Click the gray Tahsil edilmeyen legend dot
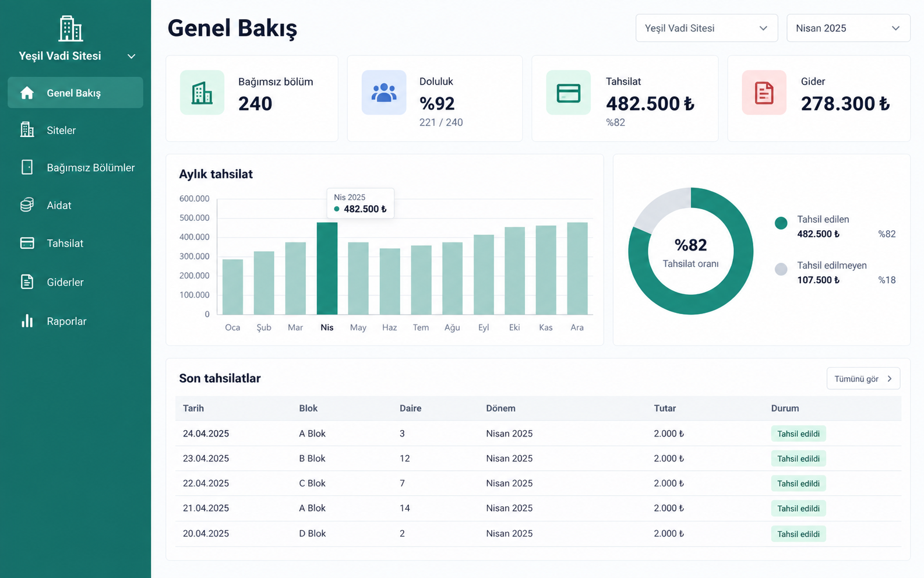 (781, 269)
